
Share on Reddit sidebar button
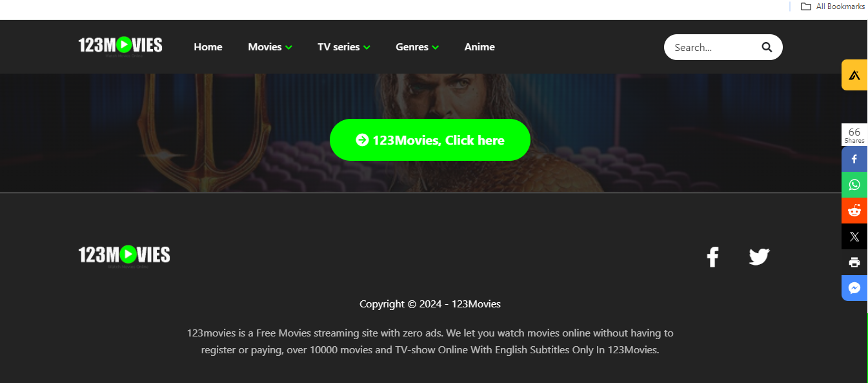(x=854, y=211)
